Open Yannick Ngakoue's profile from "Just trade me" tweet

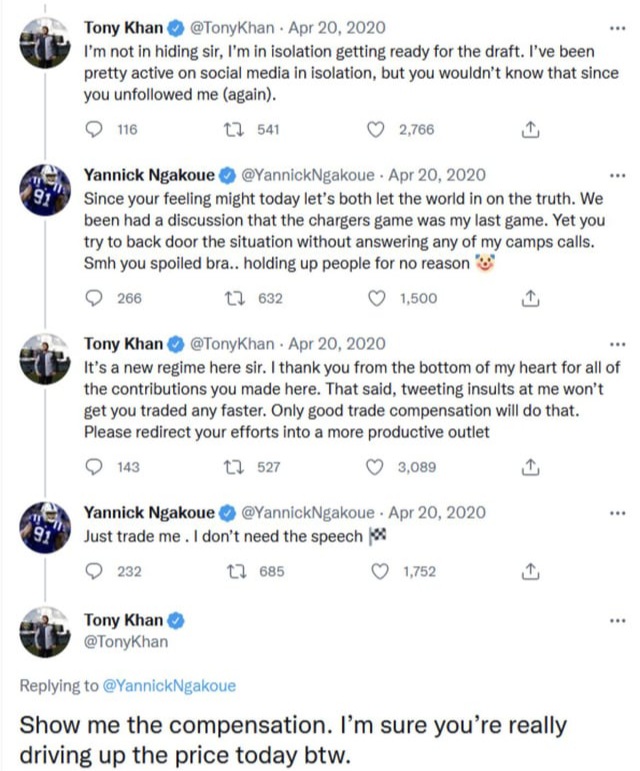[149, 512]
